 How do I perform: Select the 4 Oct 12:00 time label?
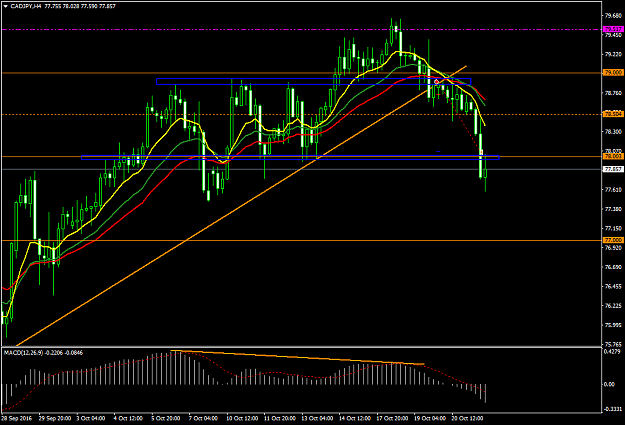click(x=128, y=418)
